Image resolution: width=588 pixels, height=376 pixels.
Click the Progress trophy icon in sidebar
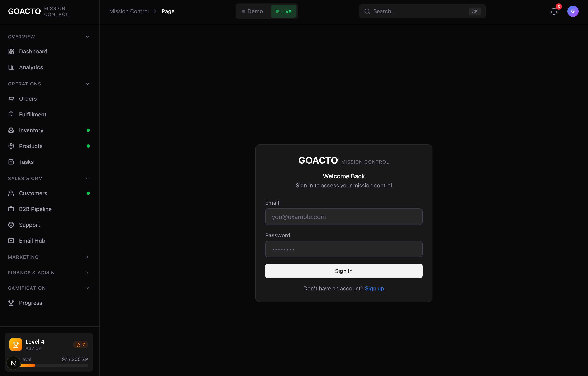pos(11,303)
